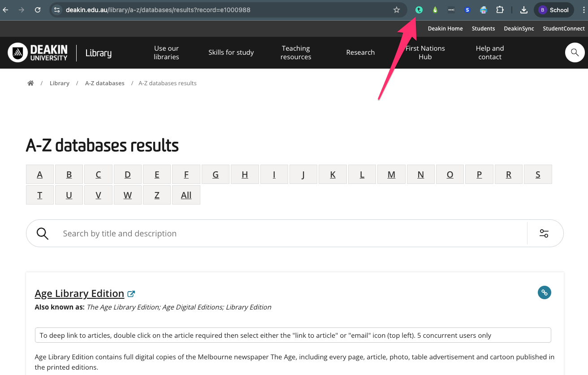Open the School profile menu
Image resolution: width=588 pixels, height=375 pixels.
[554, 10]
